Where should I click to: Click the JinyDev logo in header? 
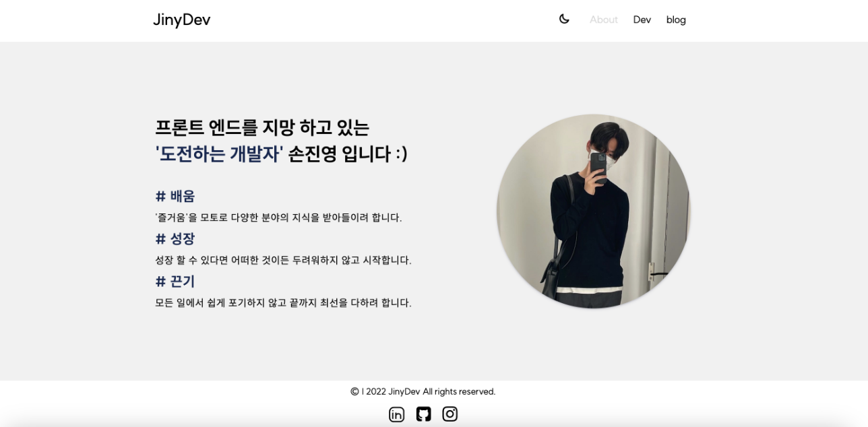coord(182,20)
